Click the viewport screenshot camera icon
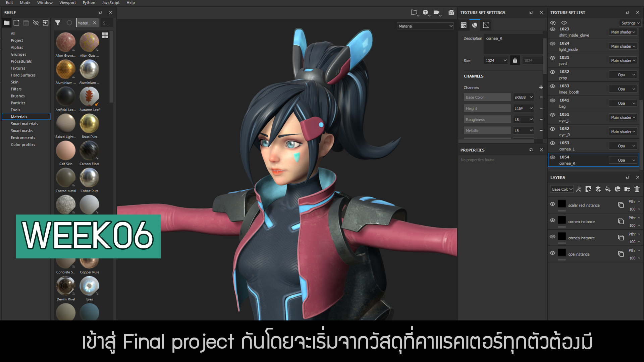 pos(451,12)
